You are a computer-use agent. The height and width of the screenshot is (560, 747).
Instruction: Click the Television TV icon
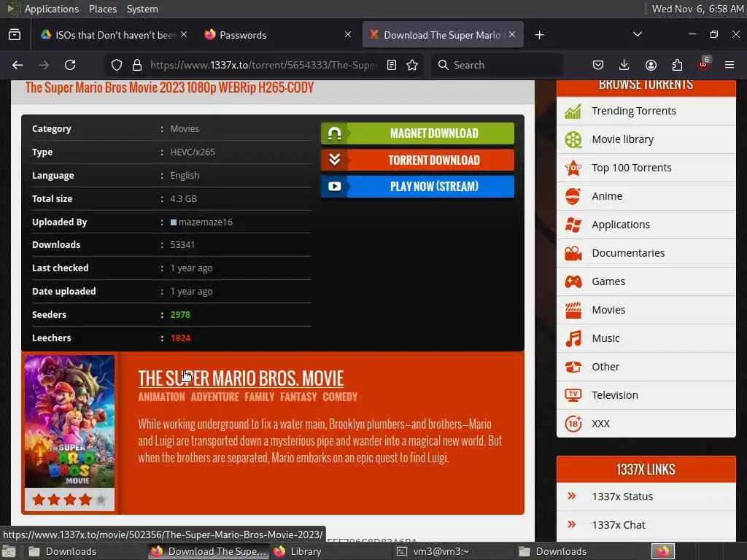point(573,395)
